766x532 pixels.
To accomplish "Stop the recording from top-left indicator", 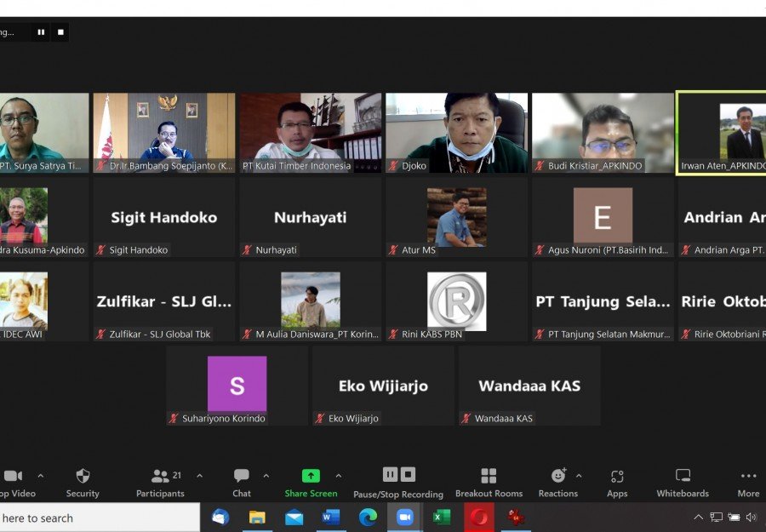I will (60, 32).
